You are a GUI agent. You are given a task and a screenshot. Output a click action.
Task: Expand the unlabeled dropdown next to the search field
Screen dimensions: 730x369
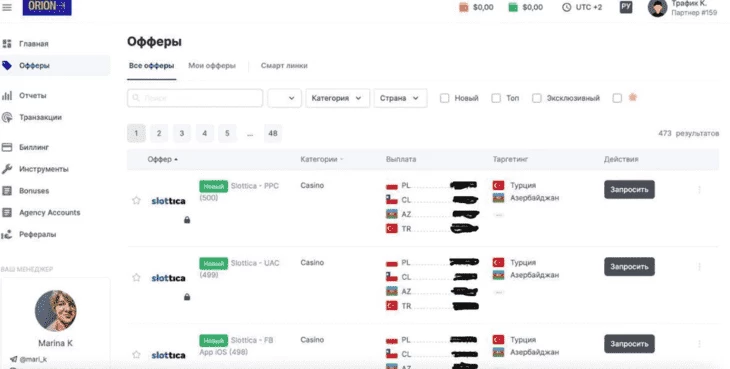click(284, 98)
